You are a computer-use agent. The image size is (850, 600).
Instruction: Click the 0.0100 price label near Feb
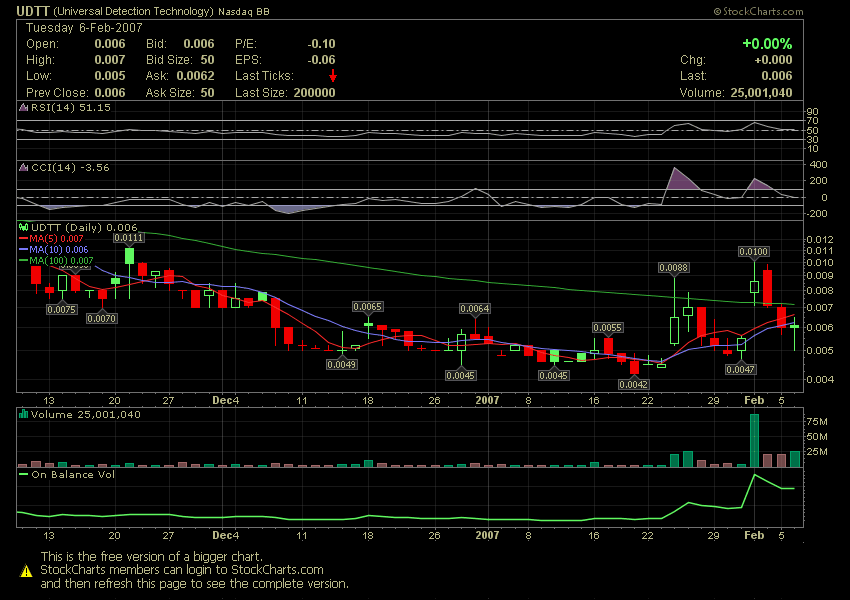754,251
